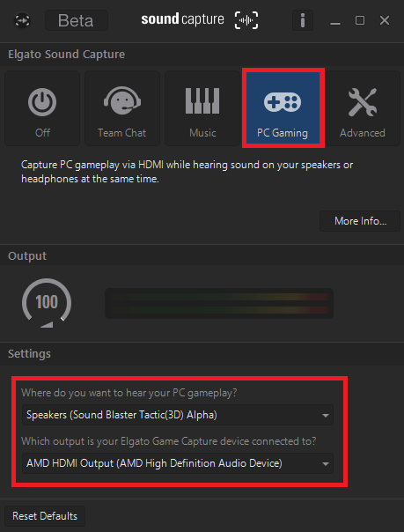Open the Advanced tools mode

363,108
